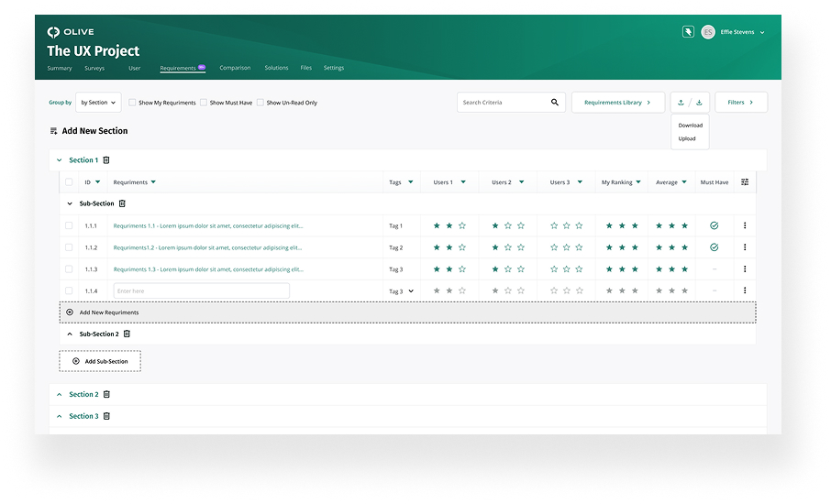Enable Show Un-Read Only checkbox
Image resolution: width=831 pixels, height=504 pixels.
[x=260, y=103]
